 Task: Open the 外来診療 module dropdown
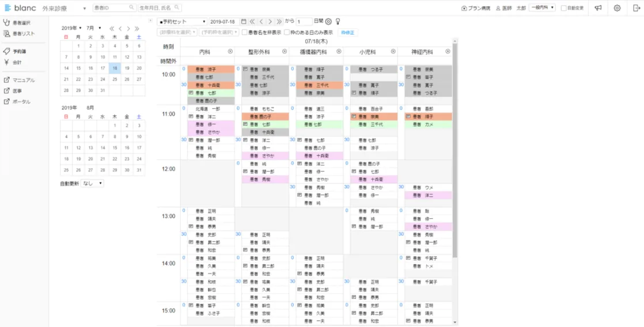pyautogui.click(x=65, y=8)
